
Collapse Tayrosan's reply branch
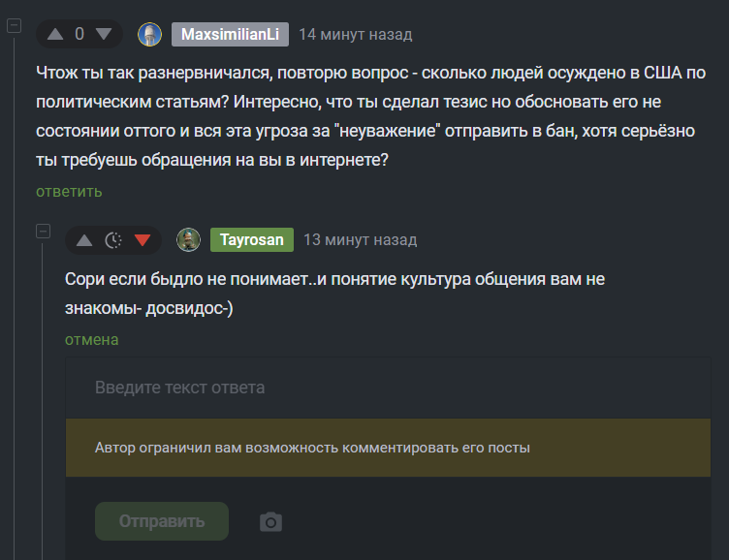pos(43,231)
